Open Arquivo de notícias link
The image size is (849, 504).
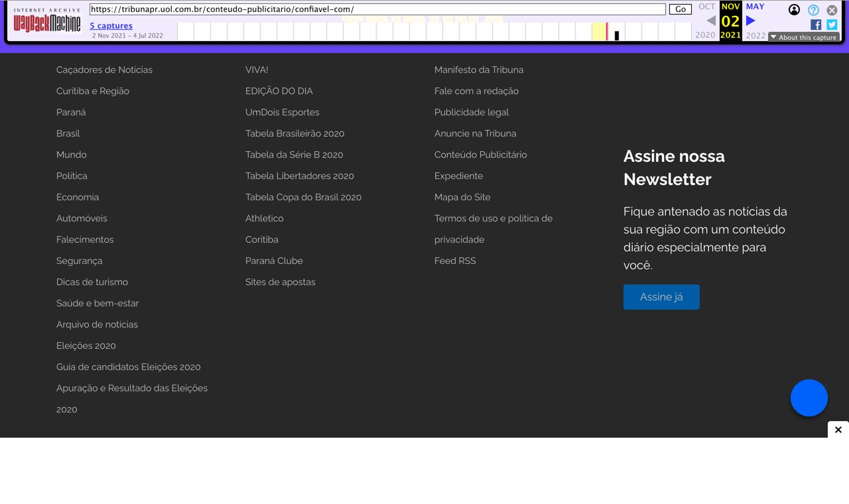[97, 324]
